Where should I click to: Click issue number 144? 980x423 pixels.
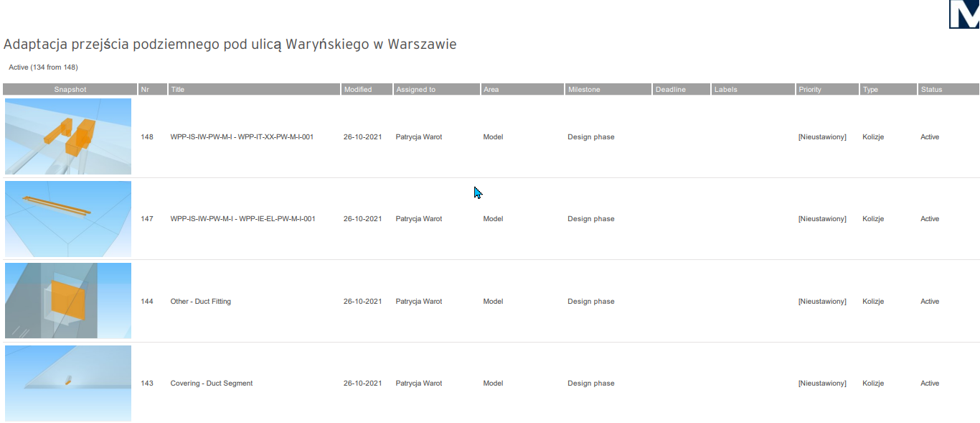tap(147, 302)
